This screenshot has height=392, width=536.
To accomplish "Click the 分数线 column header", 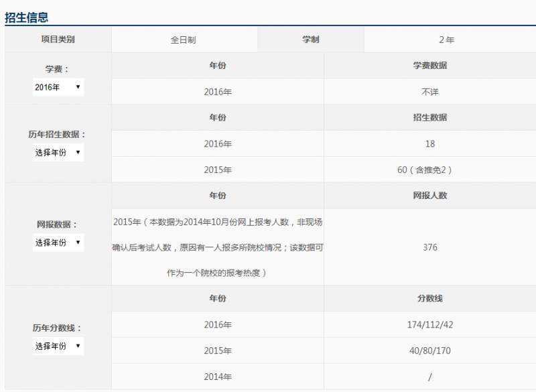I will coord(429,298).
